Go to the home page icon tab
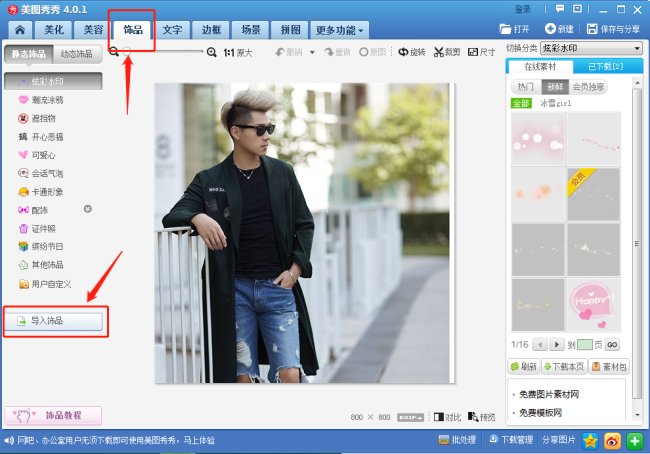This screenshot has height=454, width=650. (19, 30)
